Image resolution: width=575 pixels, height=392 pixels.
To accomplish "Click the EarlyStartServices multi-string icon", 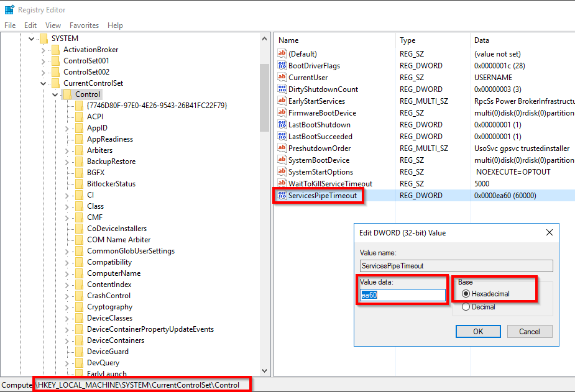I will (x=282, y=101).
